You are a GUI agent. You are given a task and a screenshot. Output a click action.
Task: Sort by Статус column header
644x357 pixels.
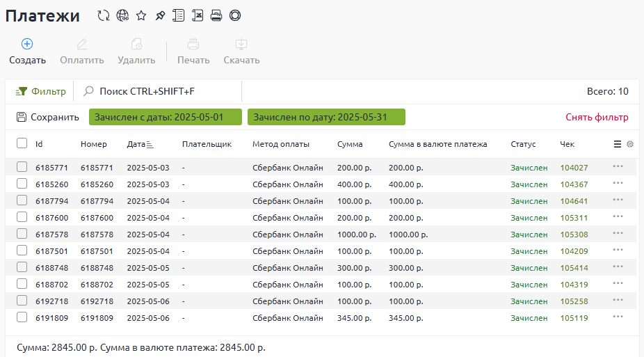[x=523, y=144]
